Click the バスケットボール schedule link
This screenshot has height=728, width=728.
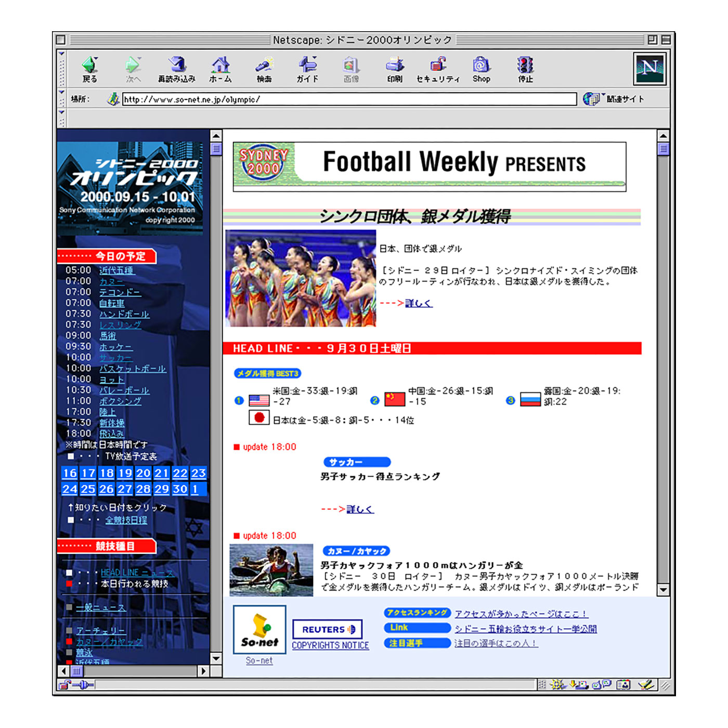(x=133, y=369)
